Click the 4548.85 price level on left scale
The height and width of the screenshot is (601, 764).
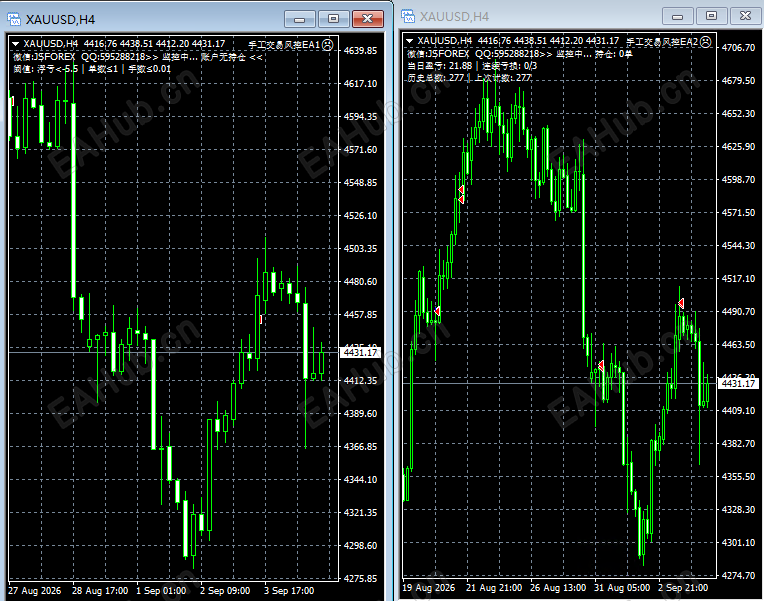(x=360, y=183)
